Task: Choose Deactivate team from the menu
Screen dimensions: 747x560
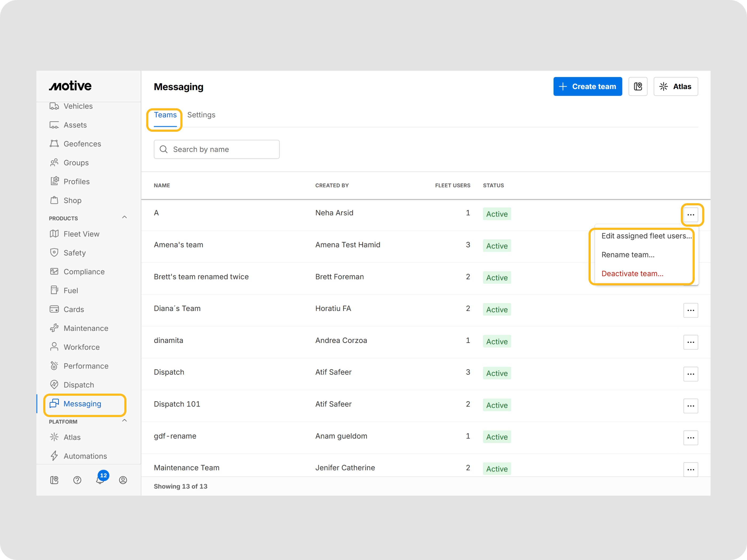Action: click(632, 274)
